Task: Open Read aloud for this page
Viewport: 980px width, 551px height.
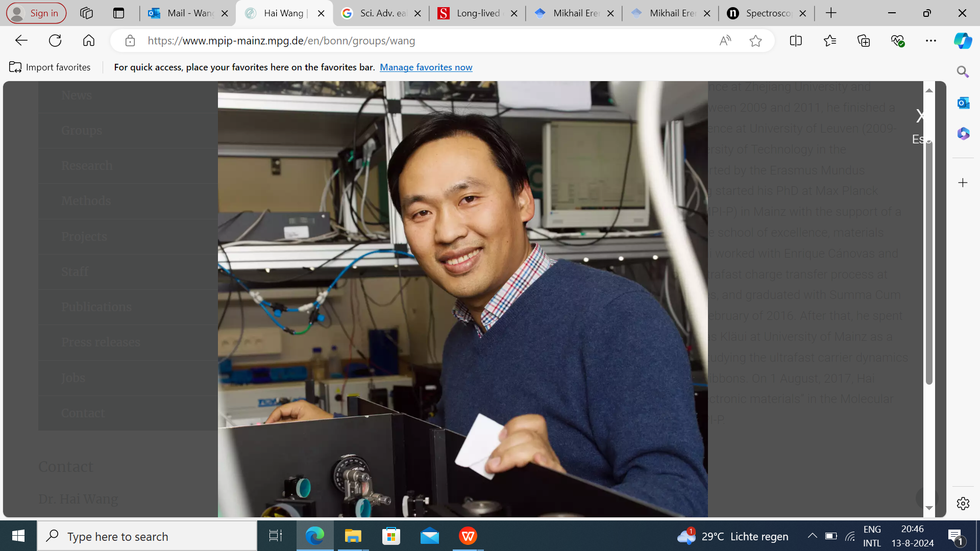Action: pyautogui.click(x=725, y=41)
